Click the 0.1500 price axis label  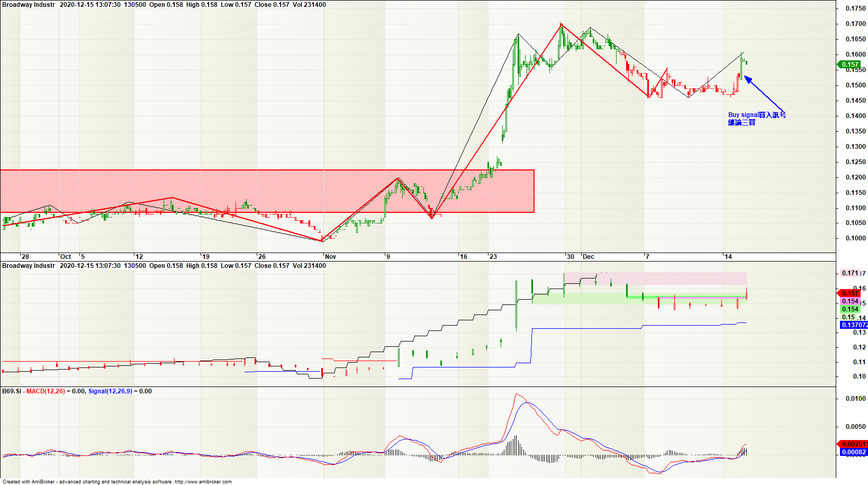(856, 85)
